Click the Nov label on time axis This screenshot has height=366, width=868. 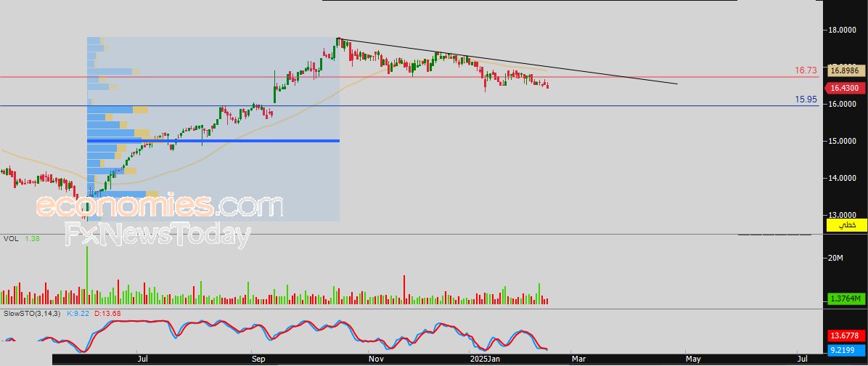(x=376, y=359)
